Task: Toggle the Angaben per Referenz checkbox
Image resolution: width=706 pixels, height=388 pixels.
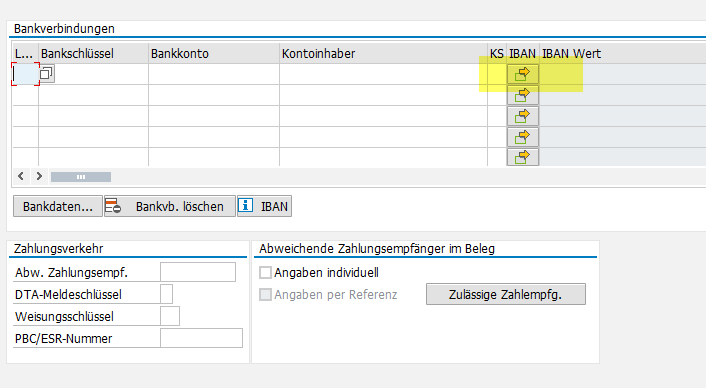Action: [265, 294]
